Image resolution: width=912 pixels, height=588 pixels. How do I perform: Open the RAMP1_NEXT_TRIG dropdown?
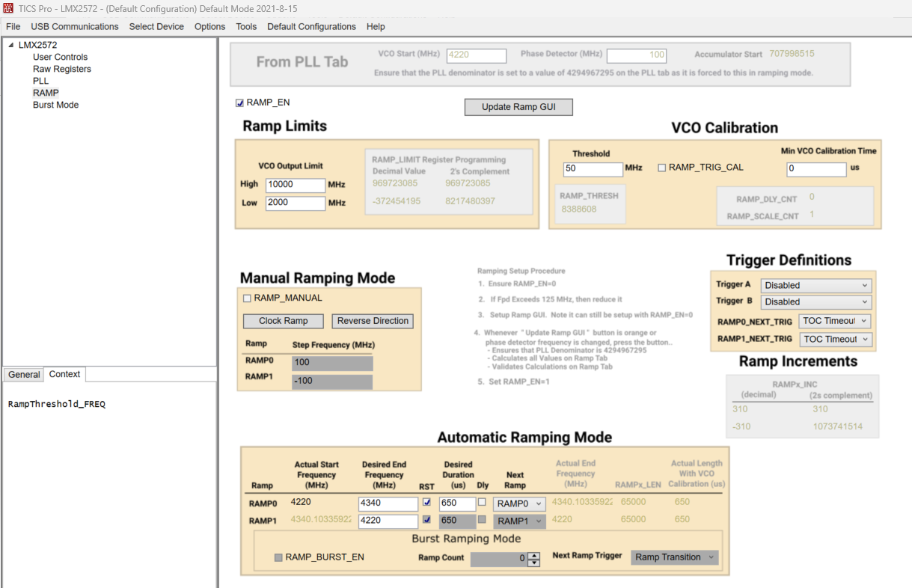click(x=834, y=340)
